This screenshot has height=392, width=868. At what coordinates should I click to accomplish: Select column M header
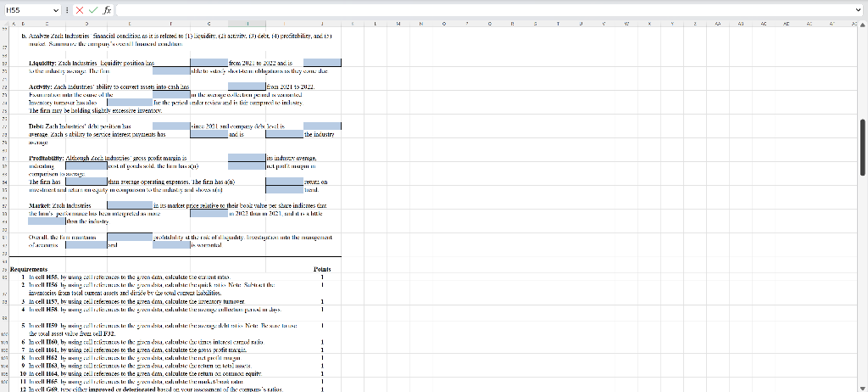click(398, 24)
